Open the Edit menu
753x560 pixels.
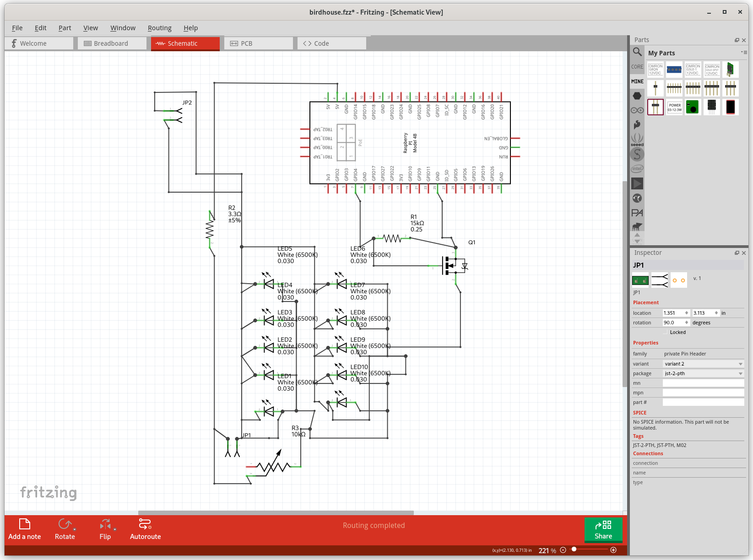tap(41, 28)
